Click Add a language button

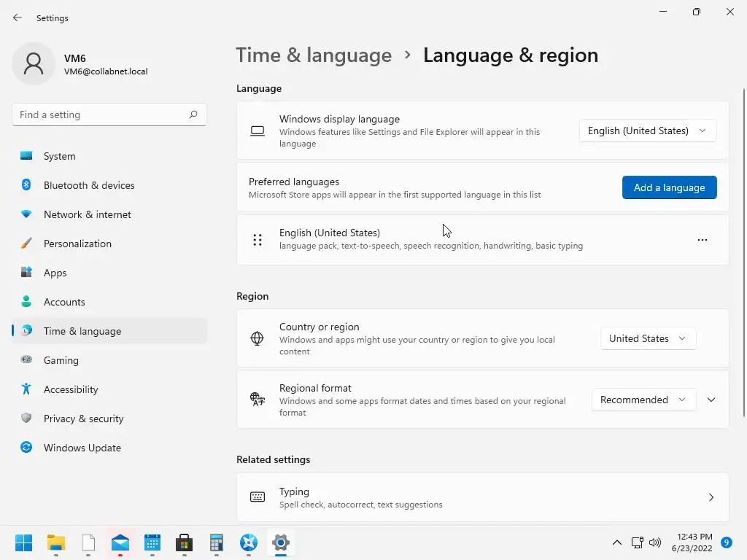(x=669, y=187)
